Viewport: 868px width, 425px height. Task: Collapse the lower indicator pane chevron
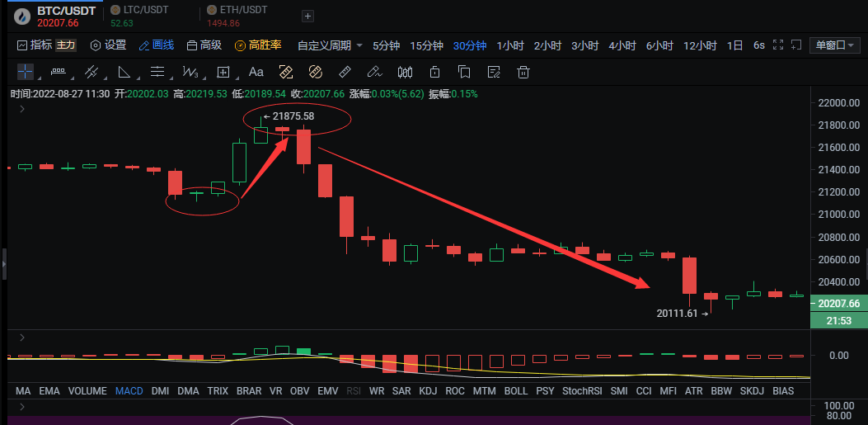pos(22,407)
